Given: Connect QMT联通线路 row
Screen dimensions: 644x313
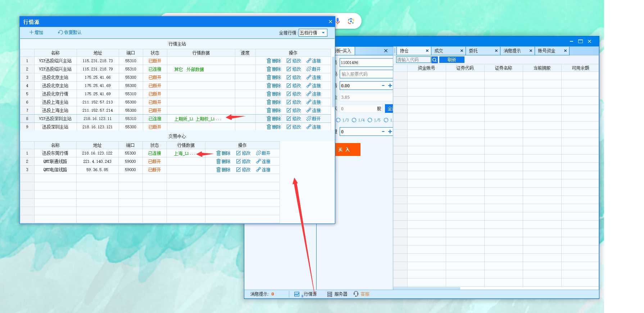Looking at the screenshot, I should (x=263, y=161).
